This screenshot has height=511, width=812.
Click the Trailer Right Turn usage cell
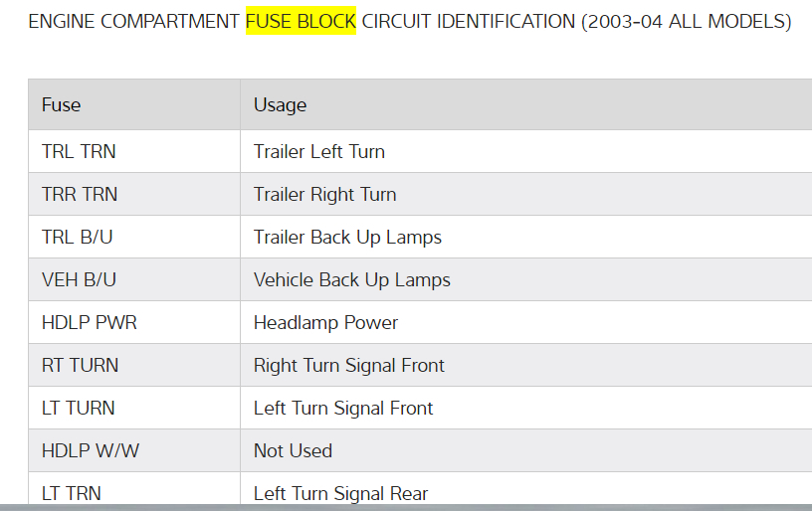324,194
